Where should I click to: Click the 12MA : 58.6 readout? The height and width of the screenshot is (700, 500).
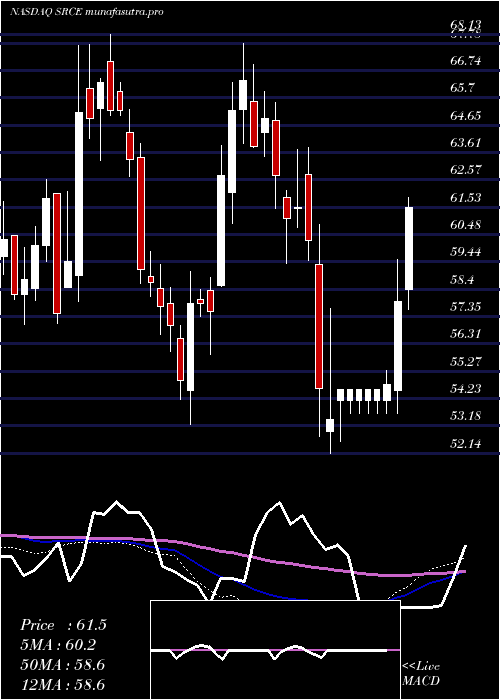click(63, 684)
